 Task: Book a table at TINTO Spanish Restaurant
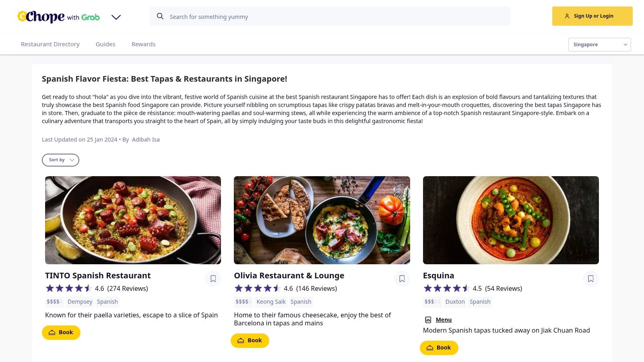[61, 333]
